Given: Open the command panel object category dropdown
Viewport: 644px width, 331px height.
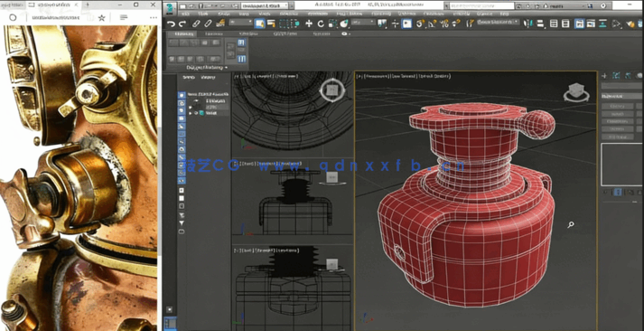Looking at the screenshot, I should point(622,96).
